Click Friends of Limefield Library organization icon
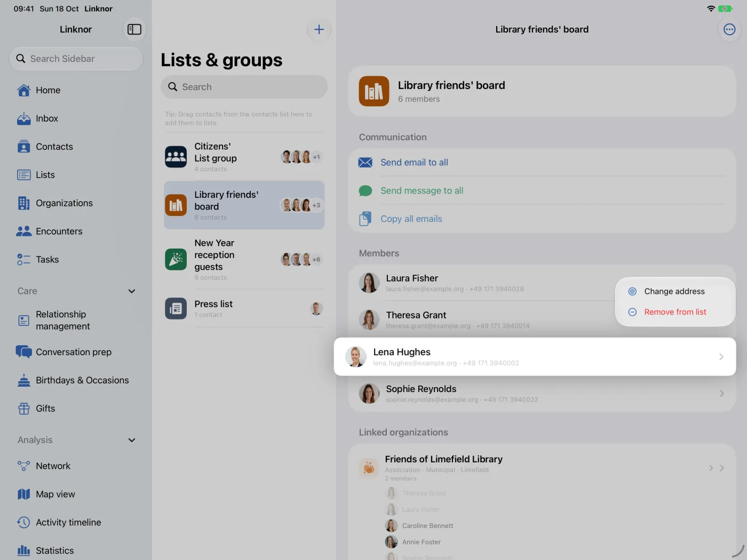This screenshot has width=747, height=560. tap(369, 468)
